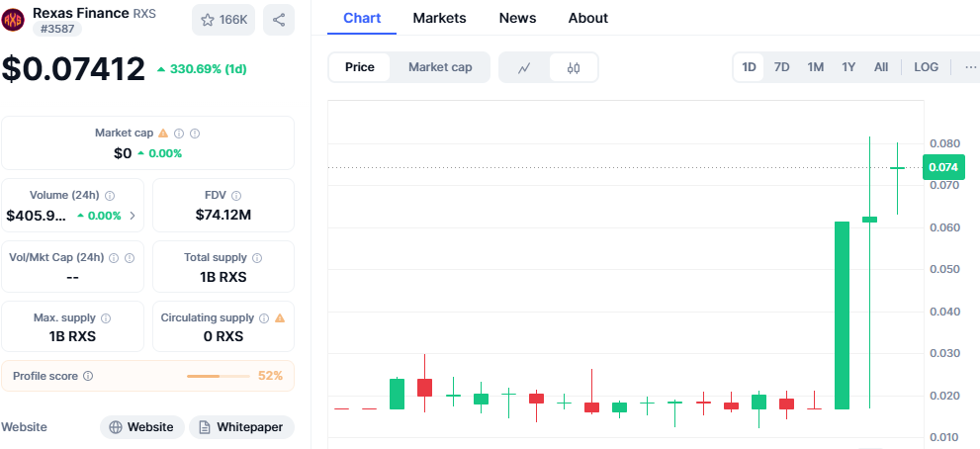
Task: Click the Rexas Finance RXS logo icon
Action: click(13, 20)
